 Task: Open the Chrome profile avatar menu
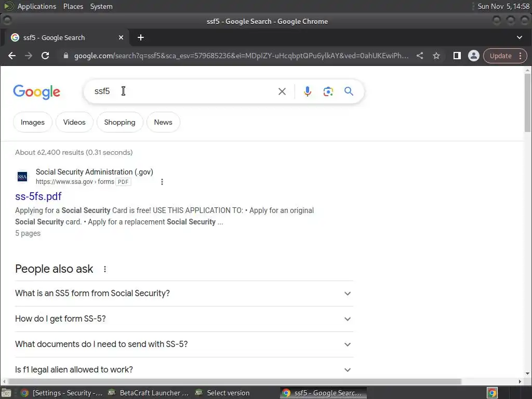(x=474, y=56)
